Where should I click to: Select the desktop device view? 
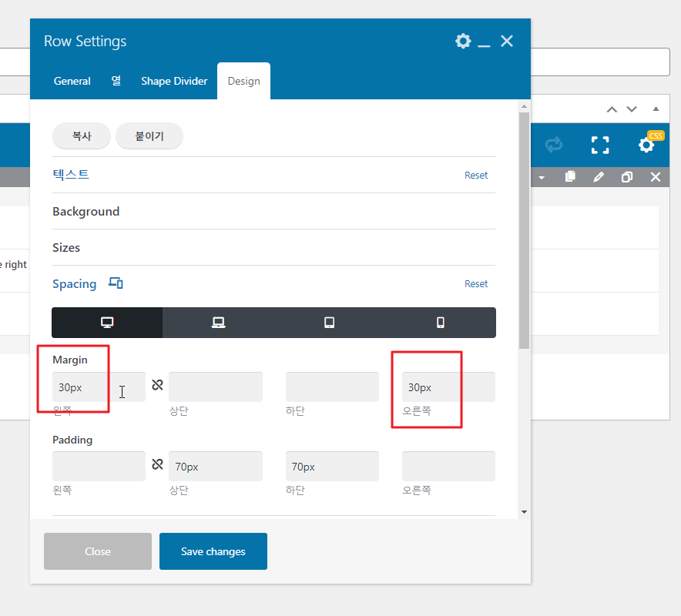107,323
